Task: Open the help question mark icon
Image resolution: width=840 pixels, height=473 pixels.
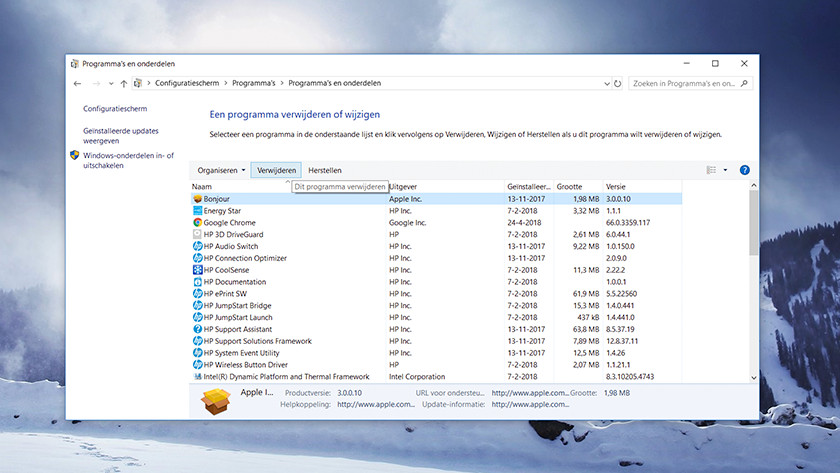Action: [744, 171]
